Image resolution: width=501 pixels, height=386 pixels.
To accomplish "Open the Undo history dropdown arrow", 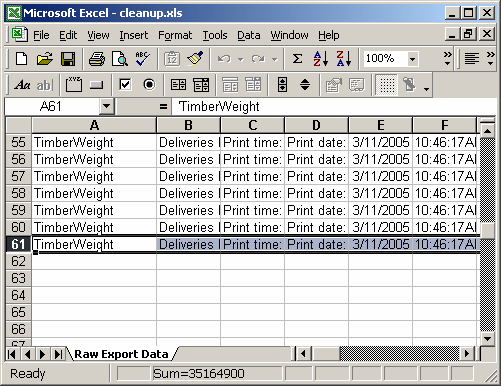I will [x=240, y=59].
